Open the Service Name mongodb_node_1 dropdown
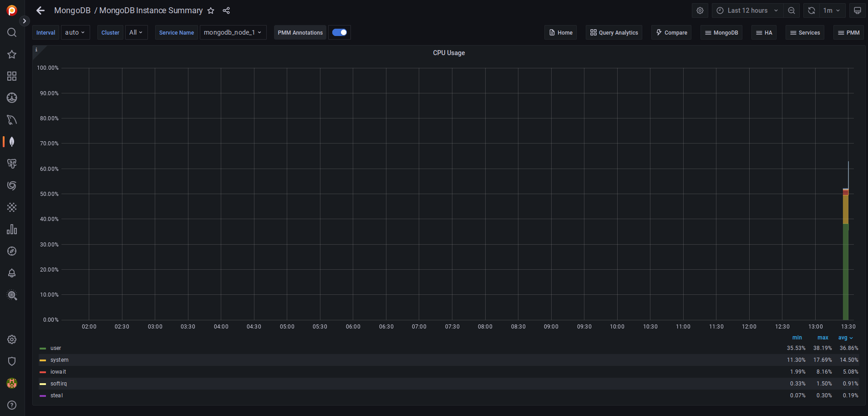The width and height of the screenshot is (868, 416). (x=233, y=32)
